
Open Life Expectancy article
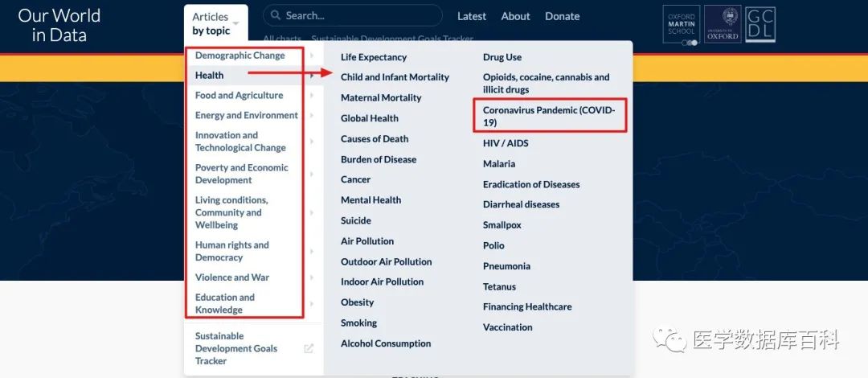click(374, 57)
